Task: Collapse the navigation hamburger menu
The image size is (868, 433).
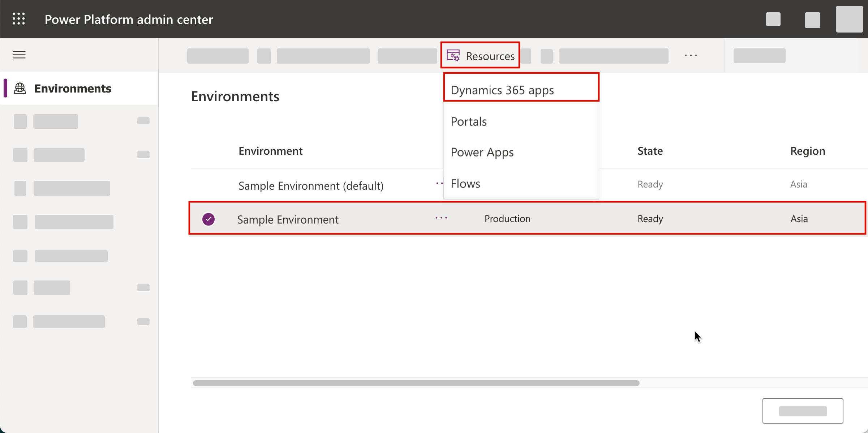Action: [19, 55]
